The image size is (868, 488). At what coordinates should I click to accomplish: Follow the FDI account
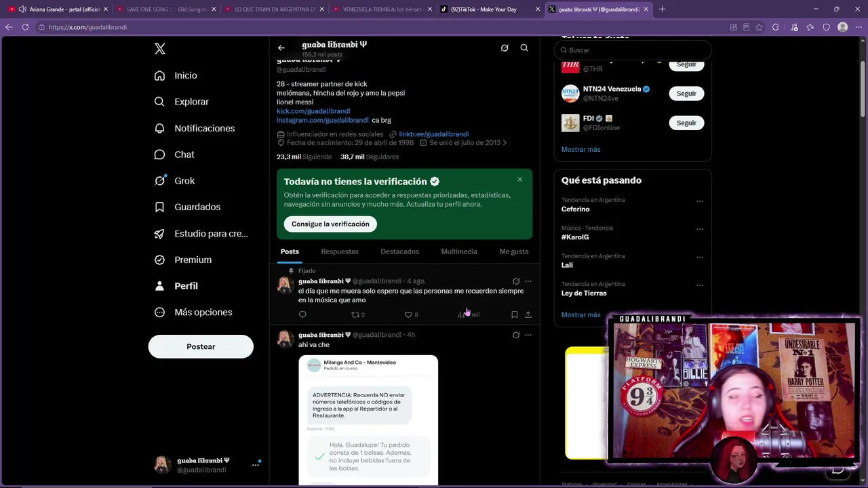click(x=686, y=123)
